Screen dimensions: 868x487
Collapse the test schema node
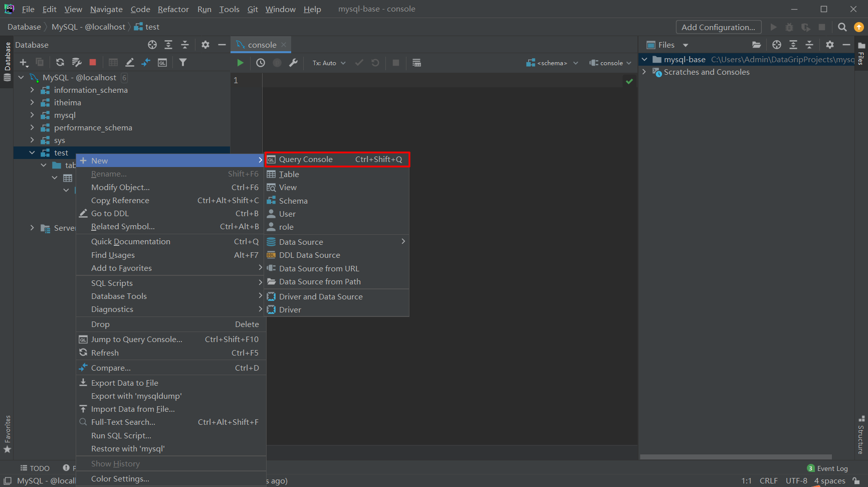pos(32,152)
